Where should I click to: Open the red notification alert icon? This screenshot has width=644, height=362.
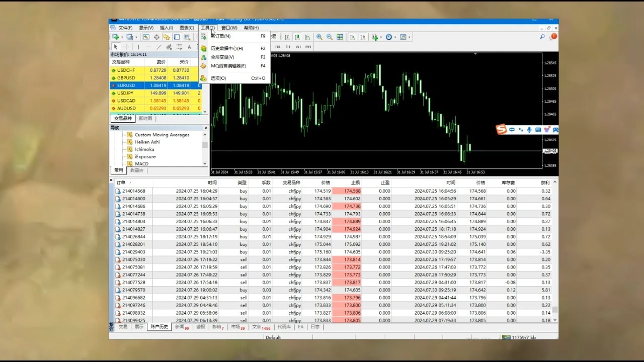[x=553, y=36]
